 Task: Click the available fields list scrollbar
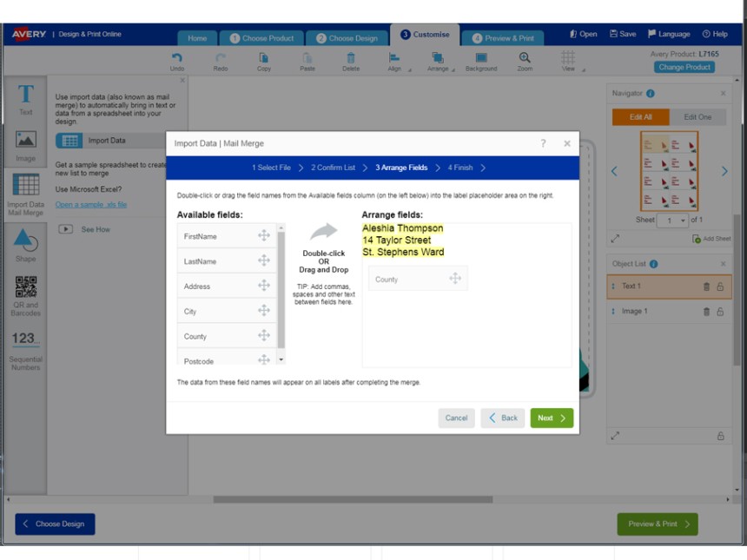tap(281, 288)
